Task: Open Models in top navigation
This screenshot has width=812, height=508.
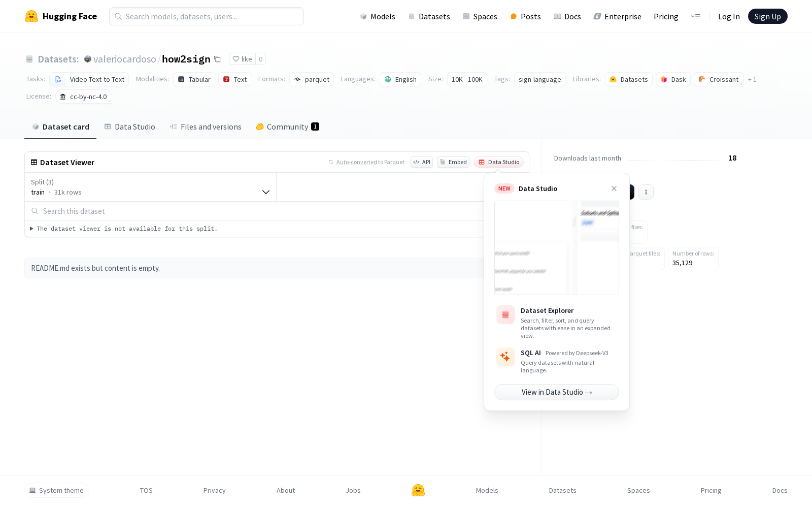Action: point(378,16)
